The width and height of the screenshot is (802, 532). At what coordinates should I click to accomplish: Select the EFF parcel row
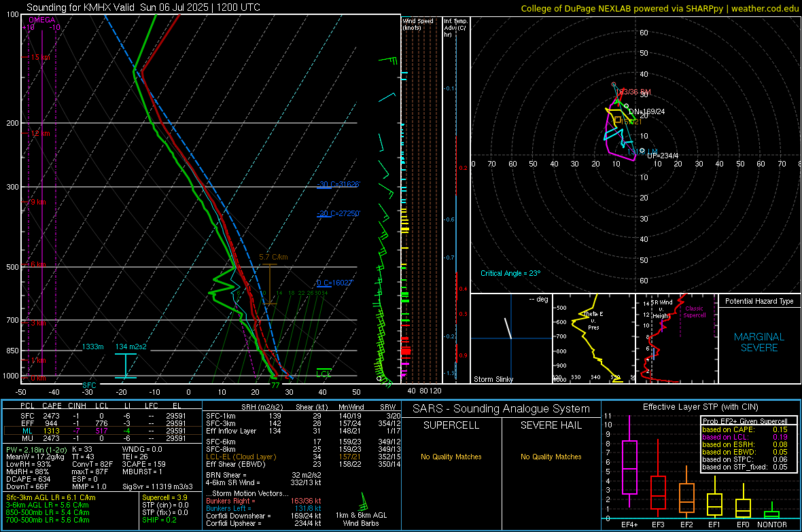103,423
